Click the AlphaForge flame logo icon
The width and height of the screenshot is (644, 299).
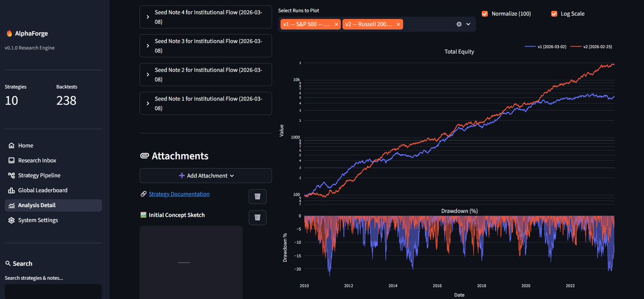(x=9, y=33)
